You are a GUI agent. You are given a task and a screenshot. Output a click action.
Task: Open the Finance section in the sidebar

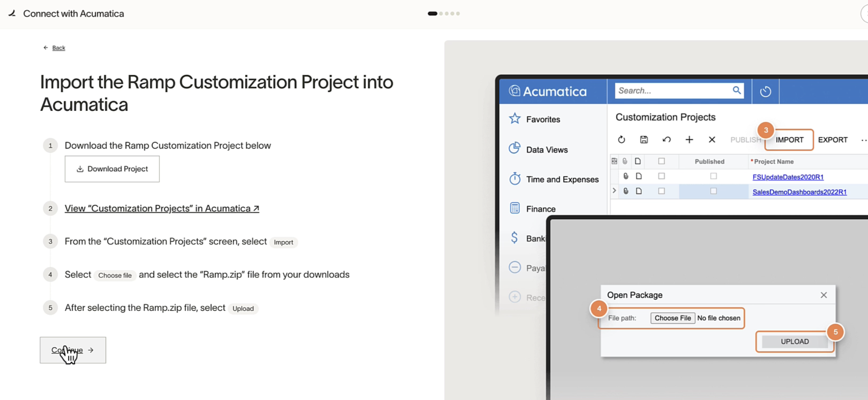click(x=515, y=208)
